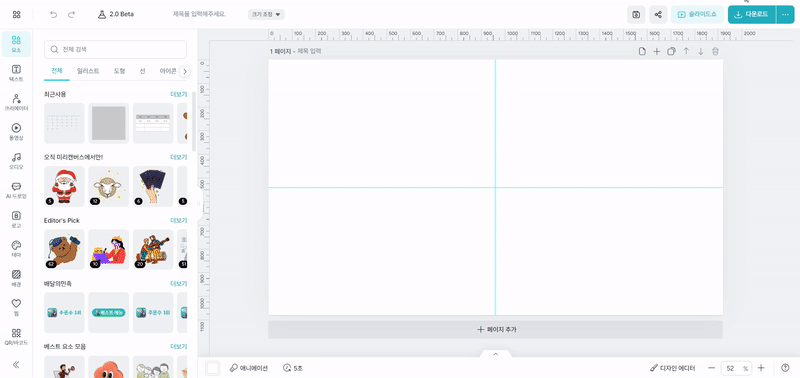This screenshot has width=800, height=378.
Task: Open the 2.0 Beta flask menu
Action: [x=116, y=14]
